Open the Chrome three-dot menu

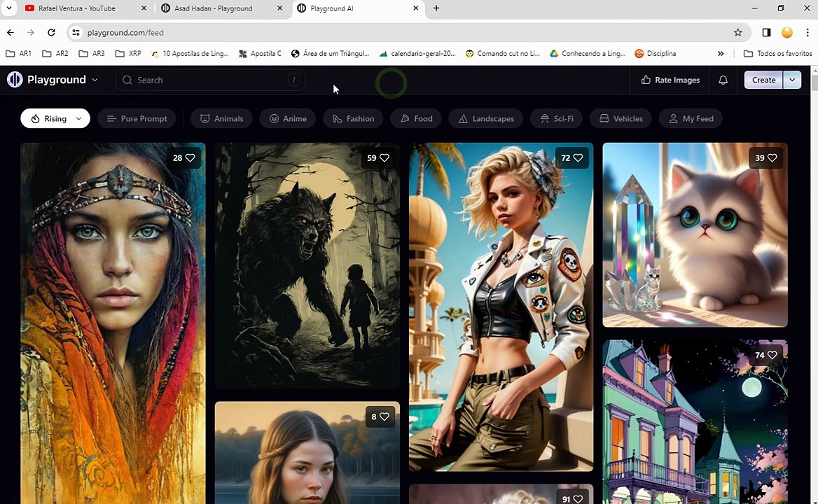coord(807,32)
